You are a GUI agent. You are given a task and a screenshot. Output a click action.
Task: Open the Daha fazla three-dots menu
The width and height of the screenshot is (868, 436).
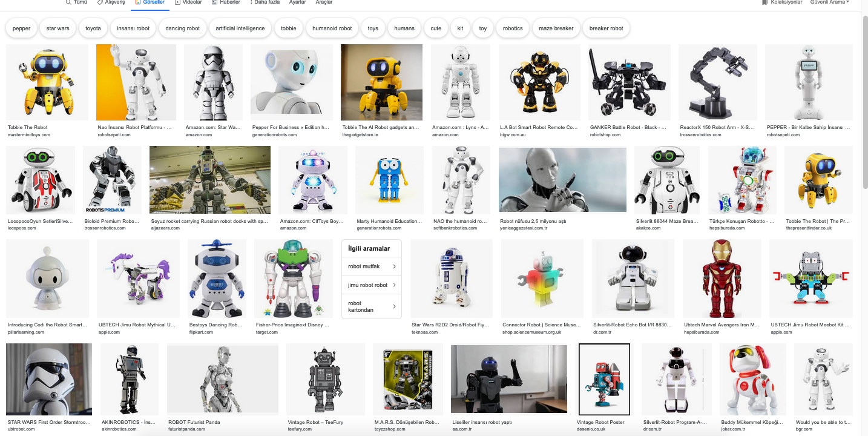(251, 2)
